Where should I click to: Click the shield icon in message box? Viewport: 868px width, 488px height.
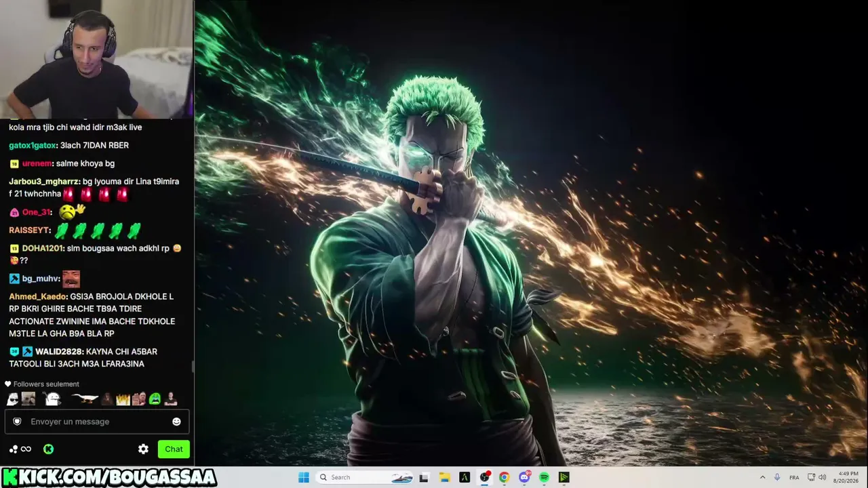tap(18, 422)
